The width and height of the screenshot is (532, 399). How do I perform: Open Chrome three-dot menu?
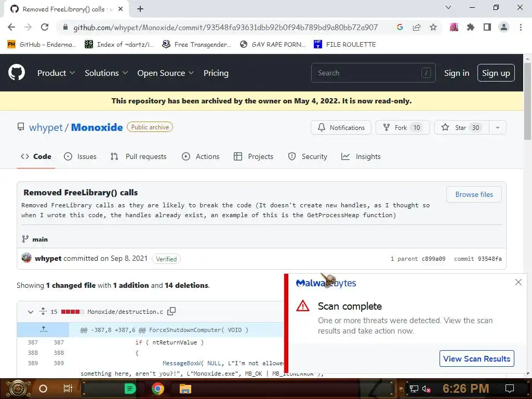[521, 27]
